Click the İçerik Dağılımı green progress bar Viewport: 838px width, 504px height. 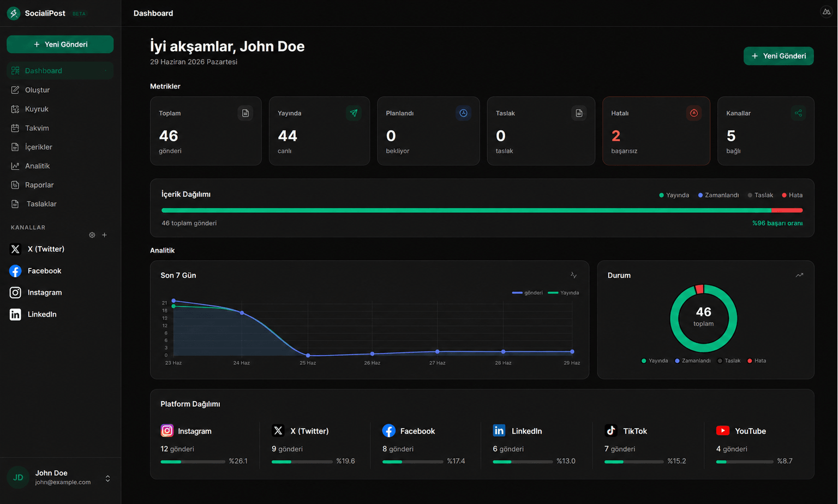[x=466, y=210]
